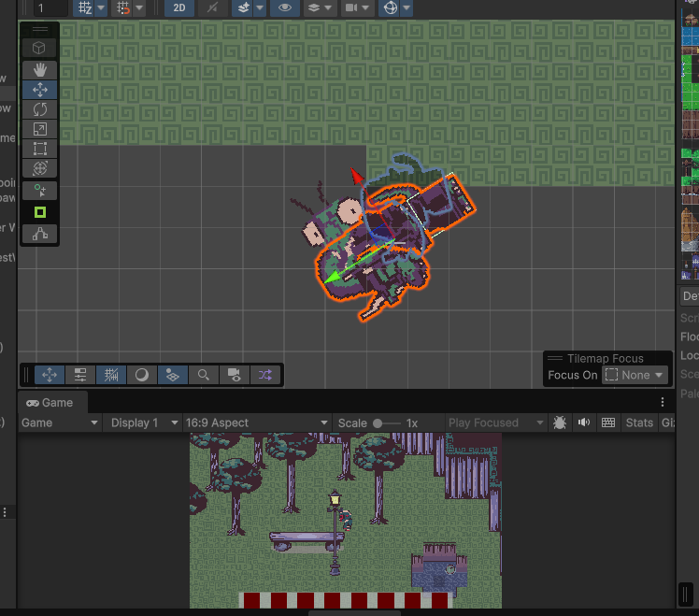Select the combined Transform tool
The width and height of the screenshot is (699, 616).
(39, 168)
